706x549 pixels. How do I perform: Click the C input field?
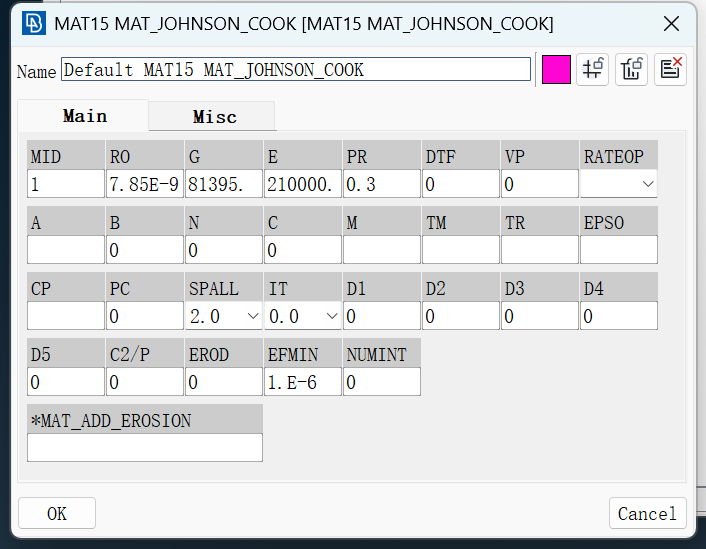pos(303,250)
